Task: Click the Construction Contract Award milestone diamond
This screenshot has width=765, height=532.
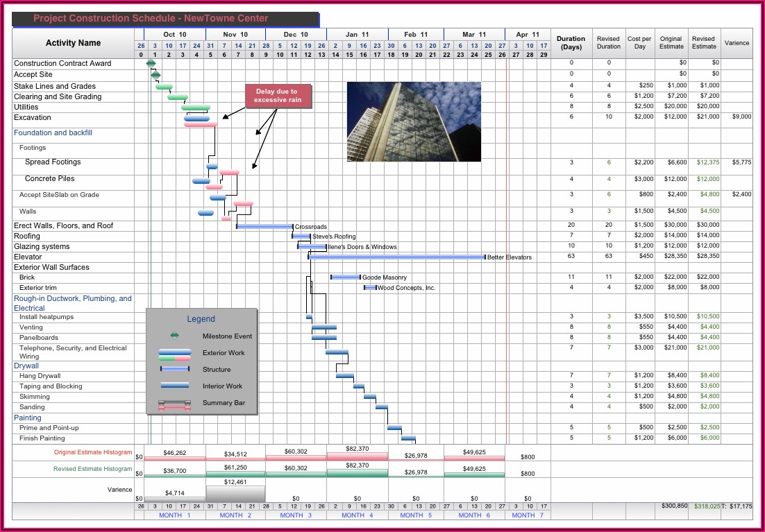Action: 151,64
